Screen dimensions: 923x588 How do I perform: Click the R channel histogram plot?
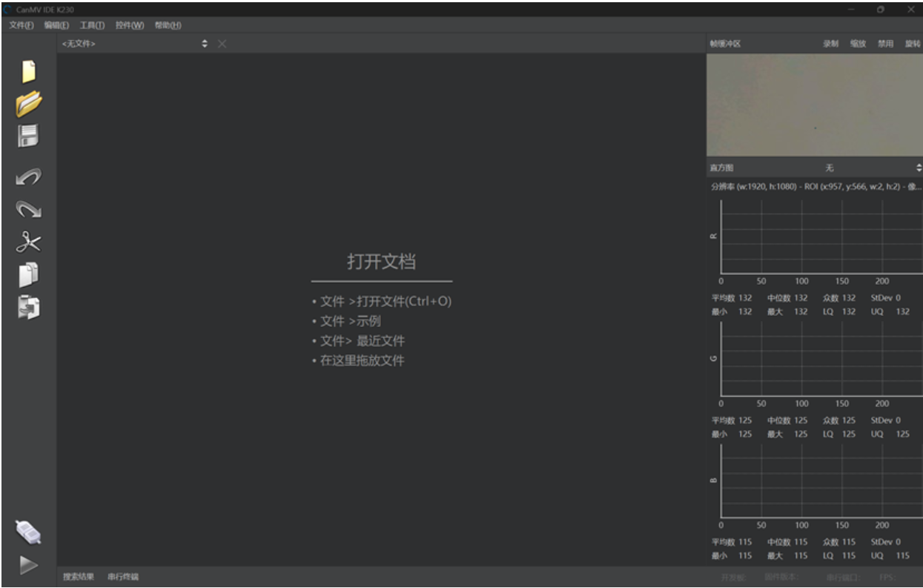[x=822, y=238]
